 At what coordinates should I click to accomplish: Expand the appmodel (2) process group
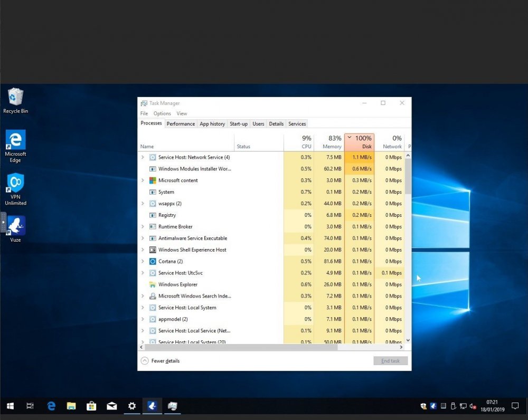pos(143,319)
